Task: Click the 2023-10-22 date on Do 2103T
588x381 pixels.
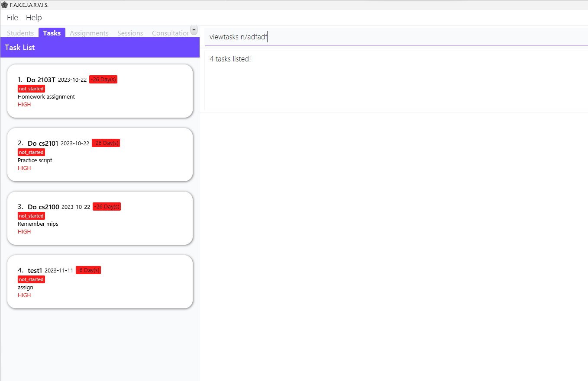Action: [x=72, y=80]
